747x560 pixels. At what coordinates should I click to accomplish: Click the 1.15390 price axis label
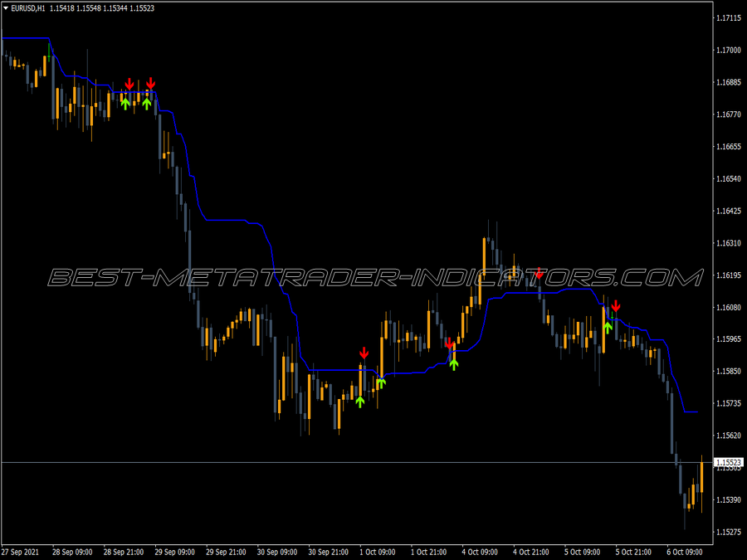point(729,499)
